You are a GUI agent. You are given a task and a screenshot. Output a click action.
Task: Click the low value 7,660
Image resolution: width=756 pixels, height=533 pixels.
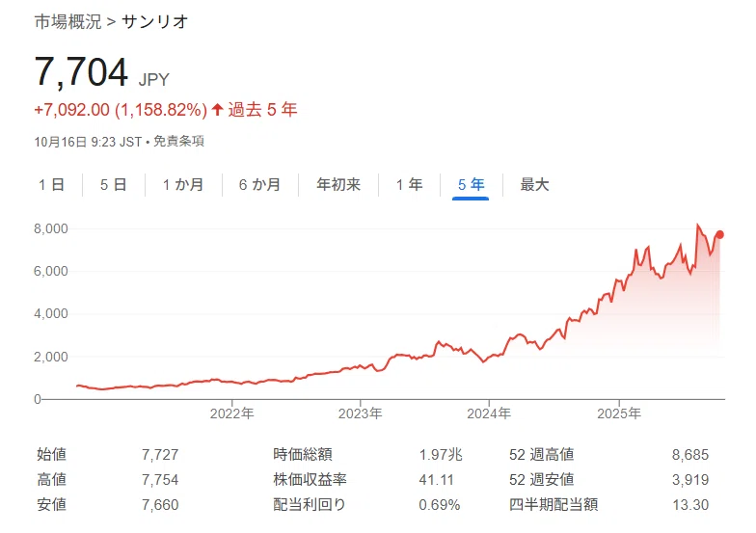160,505
